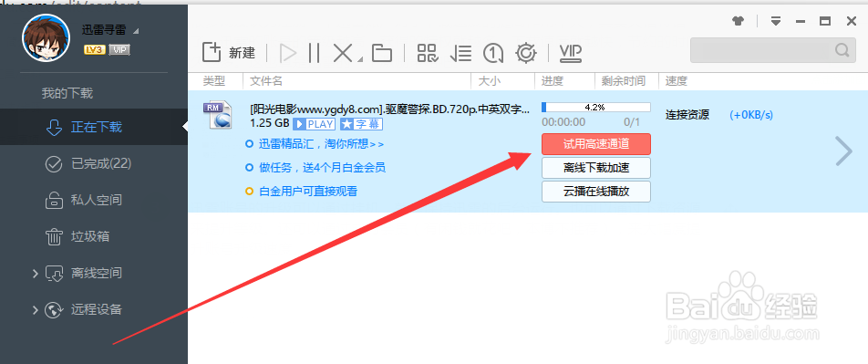Click the VIP toolbar icon
Image resolution: width=868 pixels, height=364 pixels.
(x=570, y=53)
